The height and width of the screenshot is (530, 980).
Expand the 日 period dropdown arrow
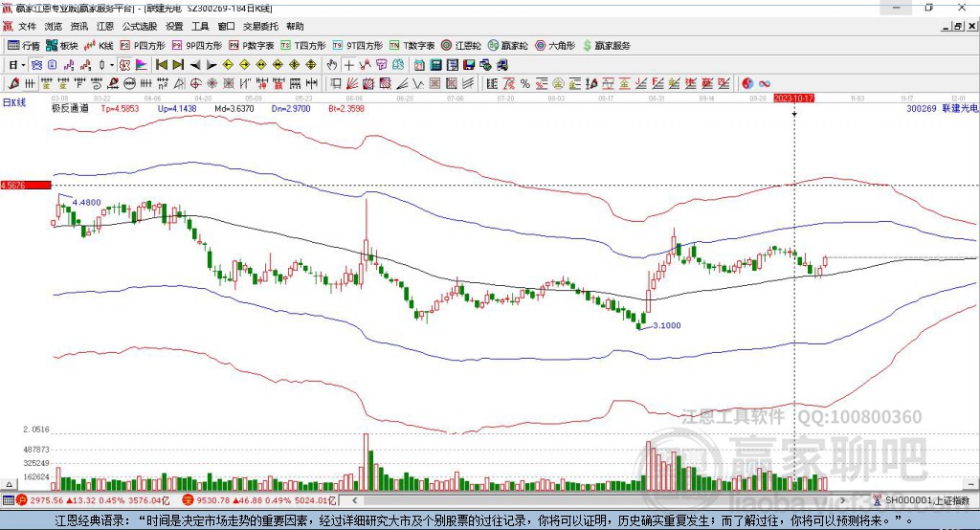(23, 65)
